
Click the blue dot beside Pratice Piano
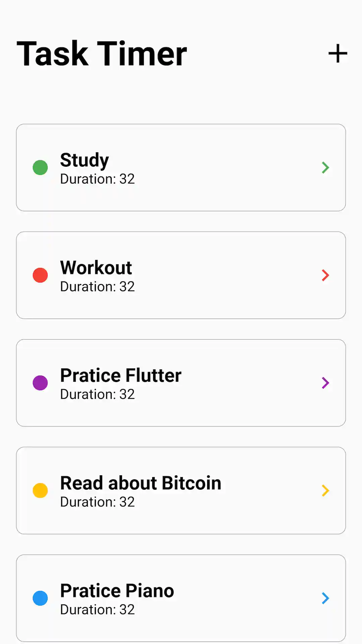click(x=40, y=598)
